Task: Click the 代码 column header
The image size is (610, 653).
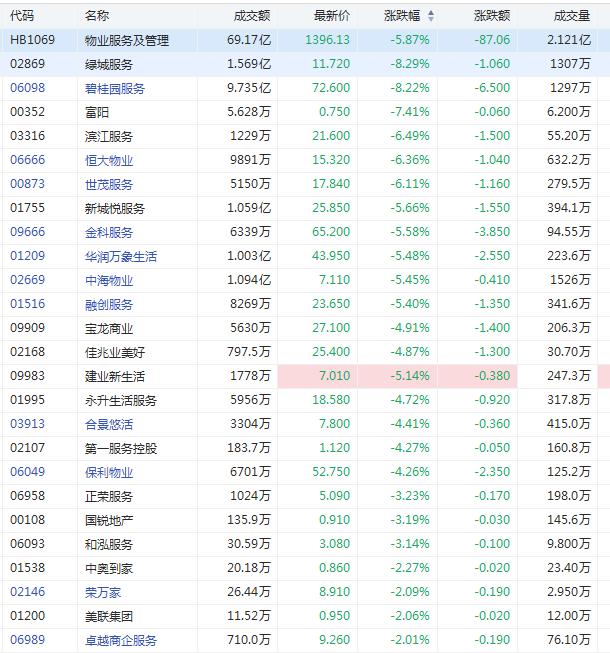Action: click(22, 16)
